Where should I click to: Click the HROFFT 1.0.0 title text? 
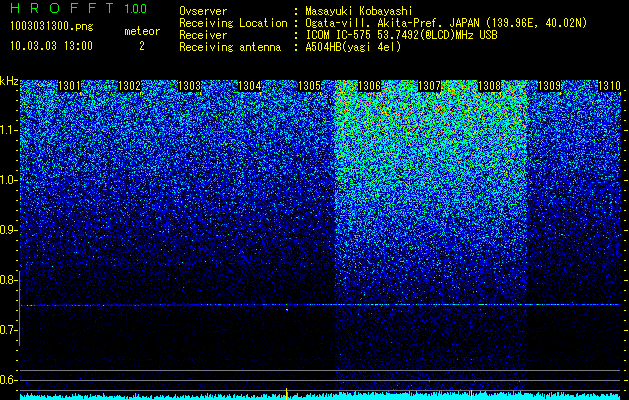78,8
